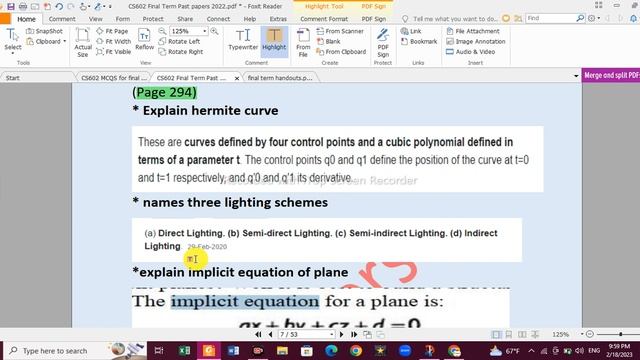Open Google Chrome from the taskbar
The image size is (640, 360).
(x=356, y=351)
